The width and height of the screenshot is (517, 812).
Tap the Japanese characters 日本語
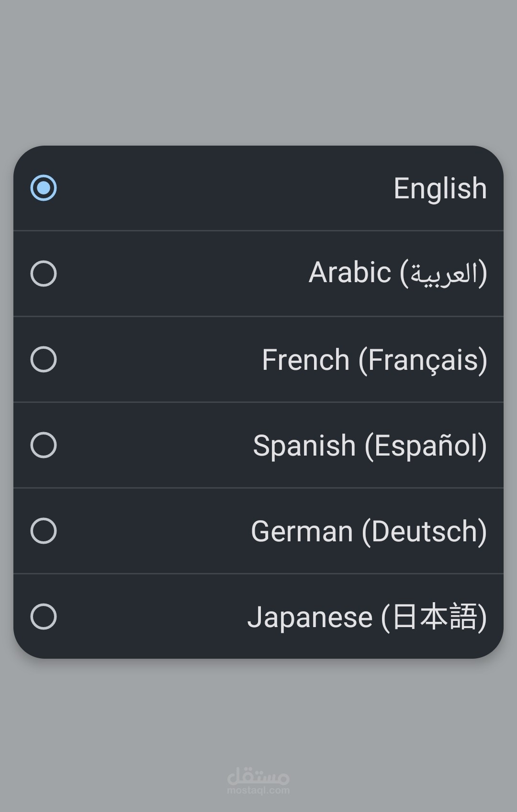pyautogui.click(x=434, y=617)
